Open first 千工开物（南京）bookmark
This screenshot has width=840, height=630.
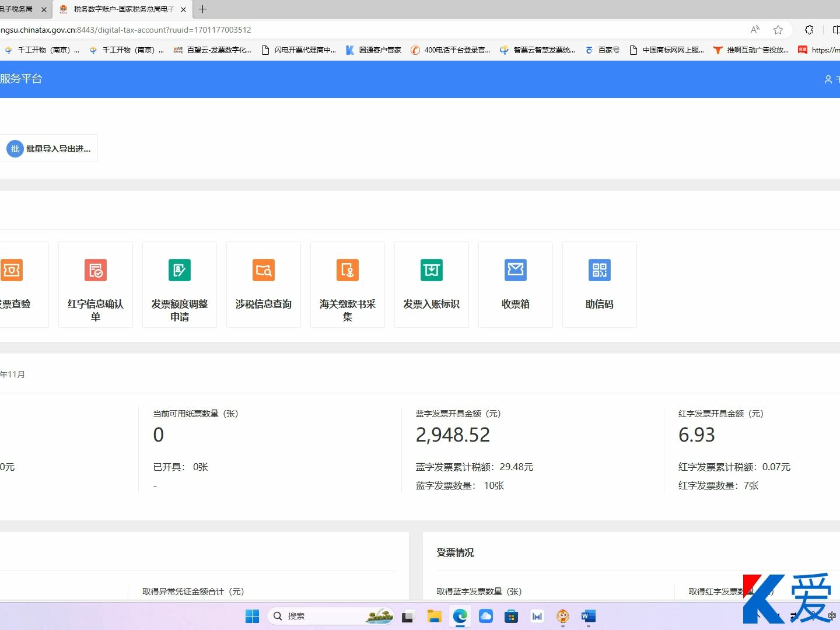pos(41,50)
